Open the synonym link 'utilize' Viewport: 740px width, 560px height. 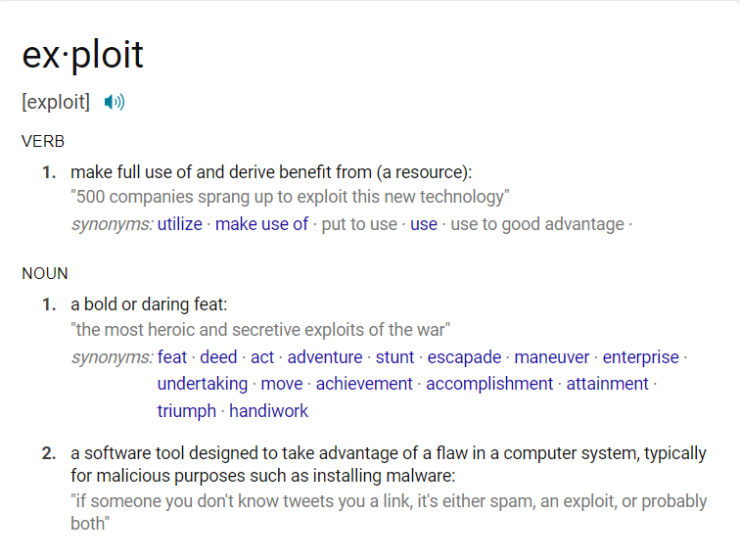coord(180,224)
